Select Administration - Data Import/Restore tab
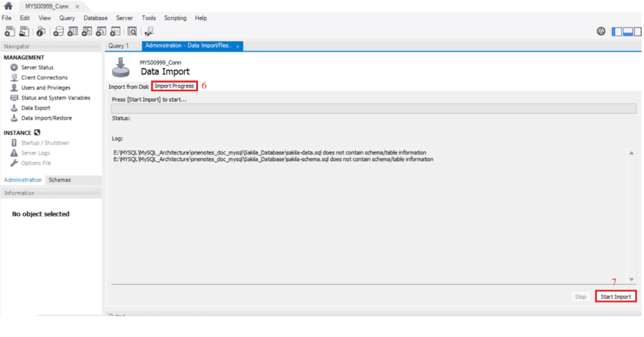This screenshot has width=644, height=337. click(x=189, y=45)
